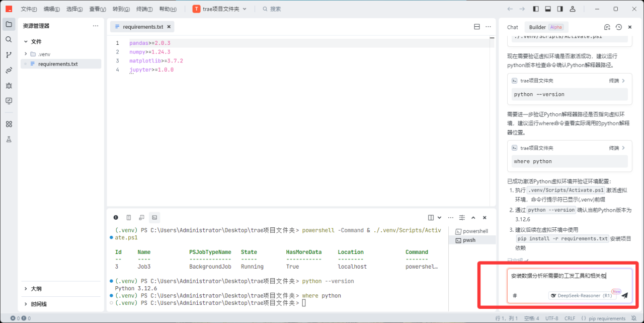The width and height of the screenshot is (644, 323).
Task: Open the split terminal dropdown arrow
Action: tap(439, 218)
